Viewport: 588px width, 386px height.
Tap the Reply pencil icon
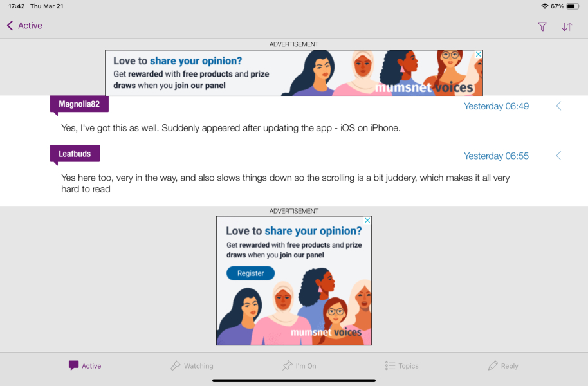click(x=493, y=365)
